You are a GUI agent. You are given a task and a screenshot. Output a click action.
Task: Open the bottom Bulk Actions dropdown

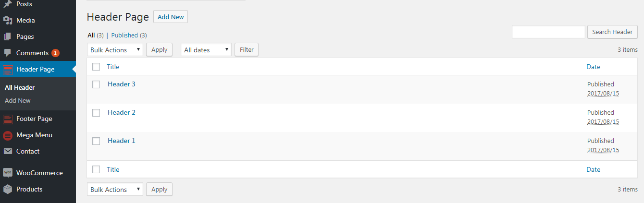[x=115, y=189]
